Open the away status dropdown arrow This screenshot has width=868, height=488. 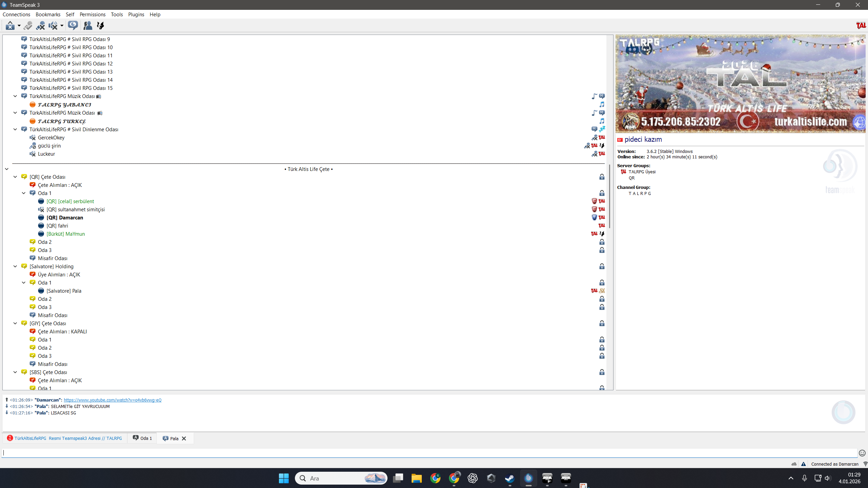[19, 26]
